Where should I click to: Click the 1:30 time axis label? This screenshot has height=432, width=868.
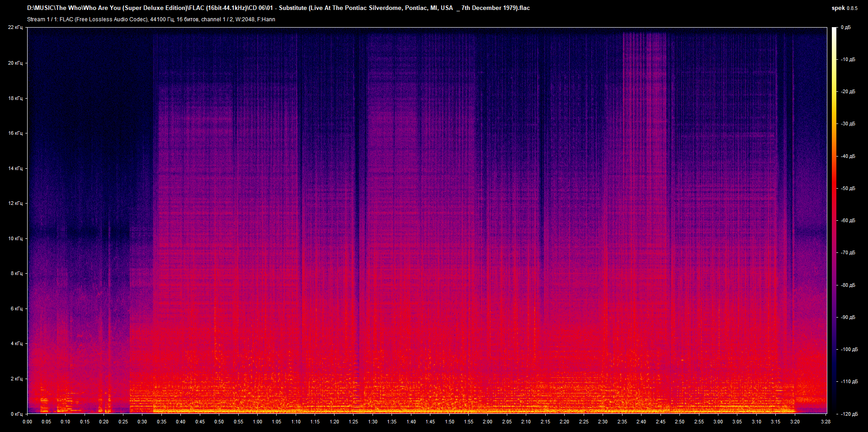coord(373,422)
